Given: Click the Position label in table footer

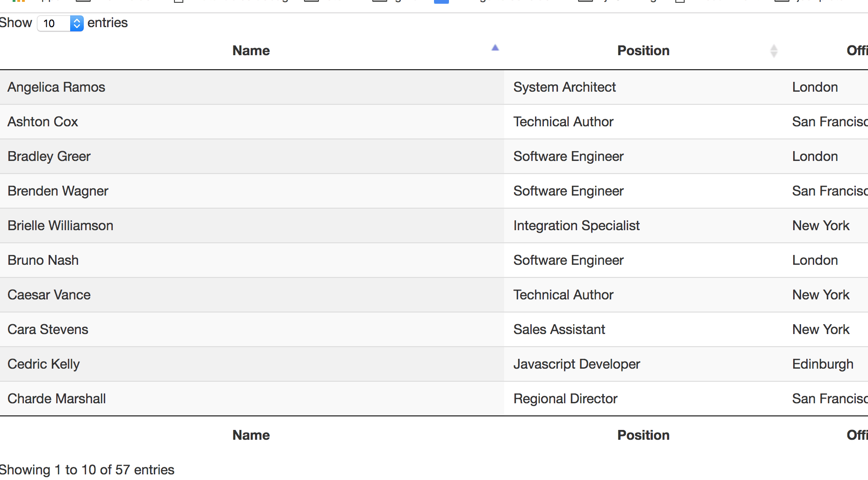Looking at the screenshot, I should [x=643, y=435].
